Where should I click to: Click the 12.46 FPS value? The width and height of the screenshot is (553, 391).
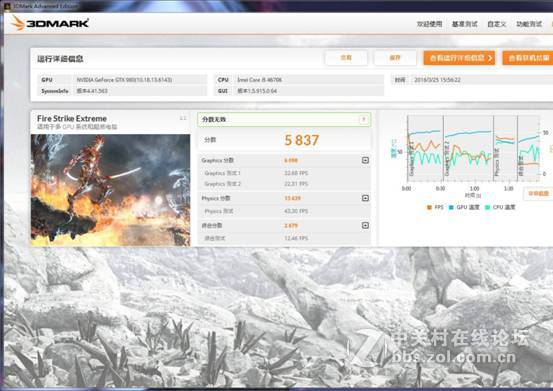coord(296,238)
